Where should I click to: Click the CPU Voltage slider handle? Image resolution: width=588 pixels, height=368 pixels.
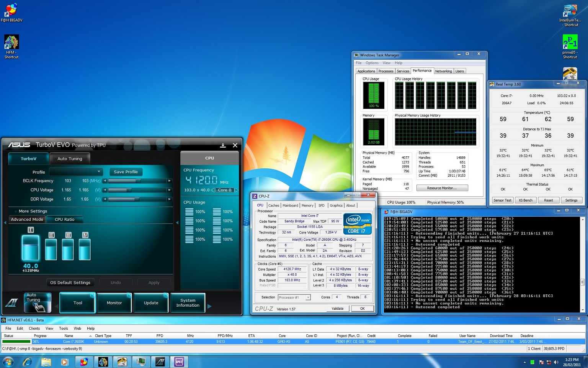pos(129,190)
